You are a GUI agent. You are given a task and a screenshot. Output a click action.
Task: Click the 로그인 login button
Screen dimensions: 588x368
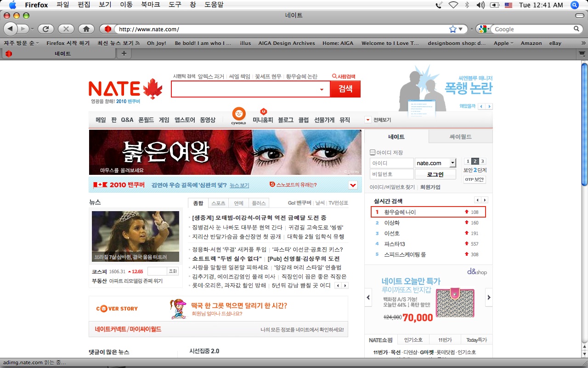point(435,174)
